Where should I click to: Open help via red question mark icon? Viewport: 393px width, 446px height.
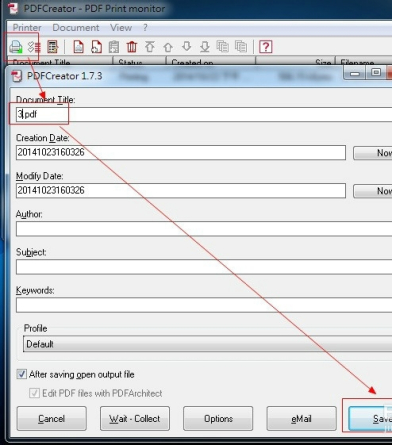point(266,47)
